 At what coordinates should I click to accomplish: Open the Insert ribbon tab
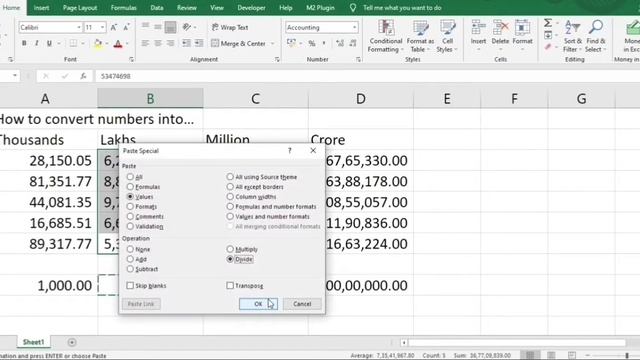[41, 8]
